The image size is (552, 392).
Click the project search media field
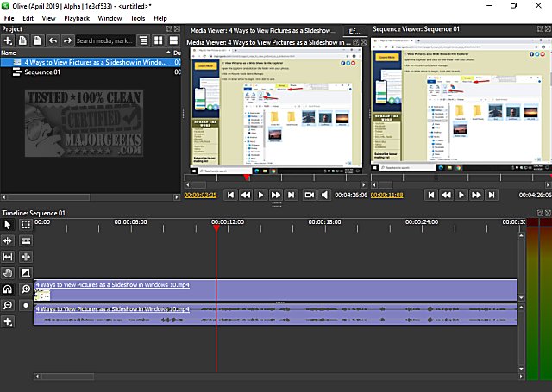103,40
